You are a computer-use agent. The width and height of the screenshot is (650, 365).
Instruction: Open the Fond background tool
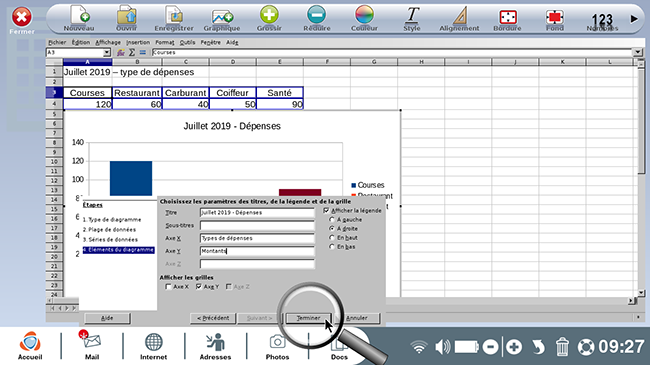point(555,17)
